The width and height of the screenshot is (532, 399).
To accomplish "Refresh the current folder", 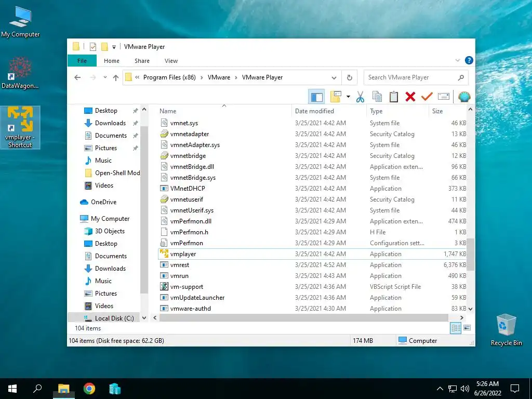I will (x=350, y=78).
